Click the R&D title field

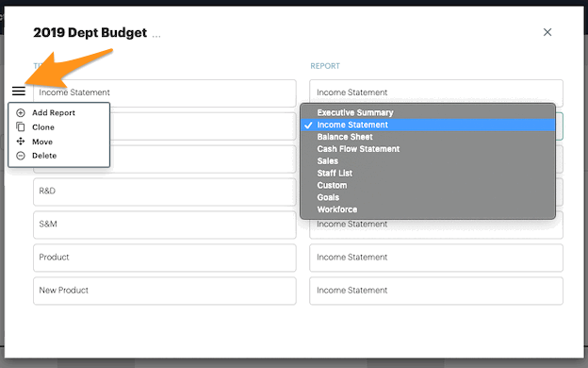[x=165, y=192]
